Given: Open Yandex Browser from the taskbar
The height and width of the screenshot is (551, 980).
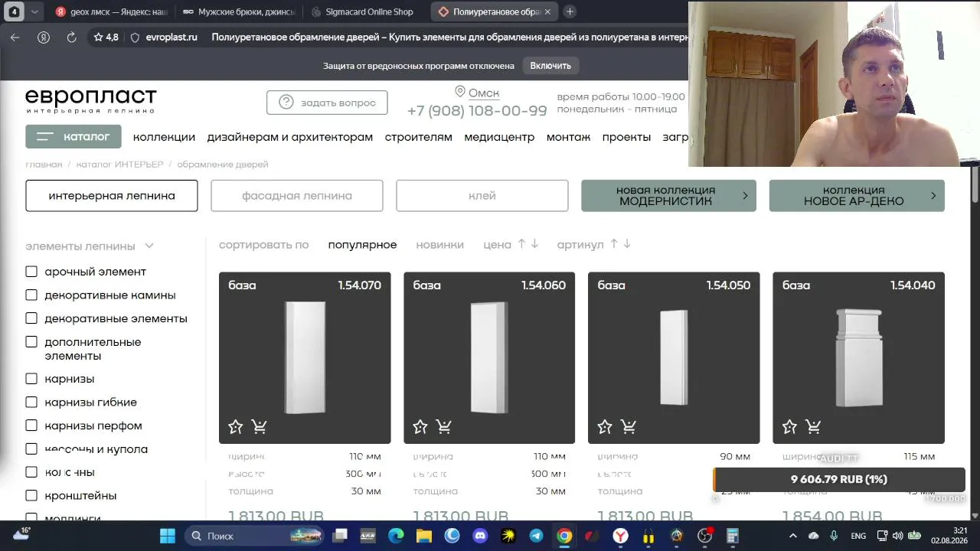Looking at the screenshot, I should 620,536.
